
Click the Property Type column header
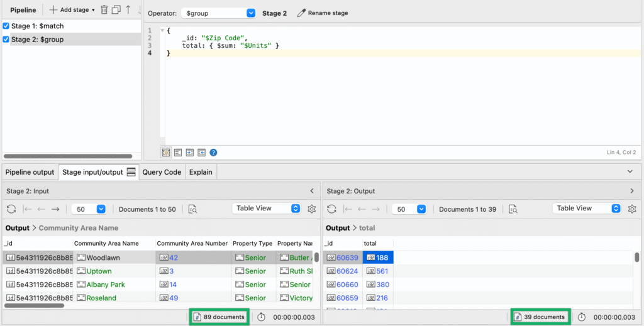click(253, 243)
